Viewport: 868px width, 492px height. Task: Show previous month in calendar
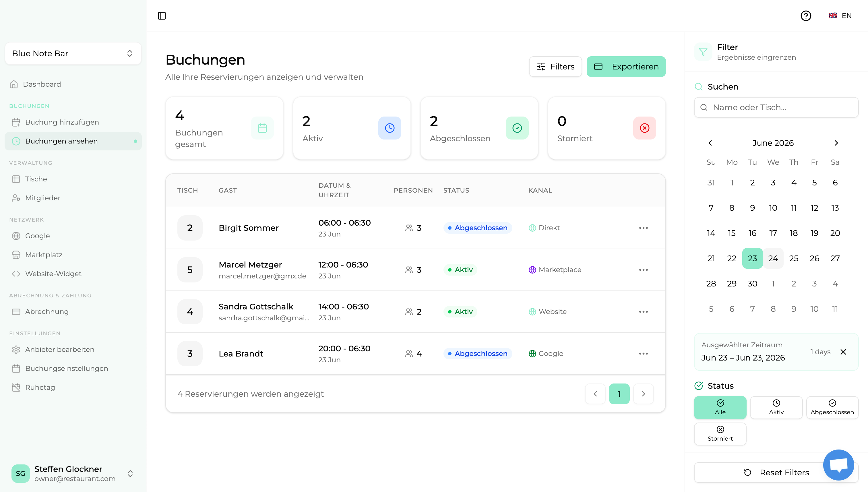(710, 143)
